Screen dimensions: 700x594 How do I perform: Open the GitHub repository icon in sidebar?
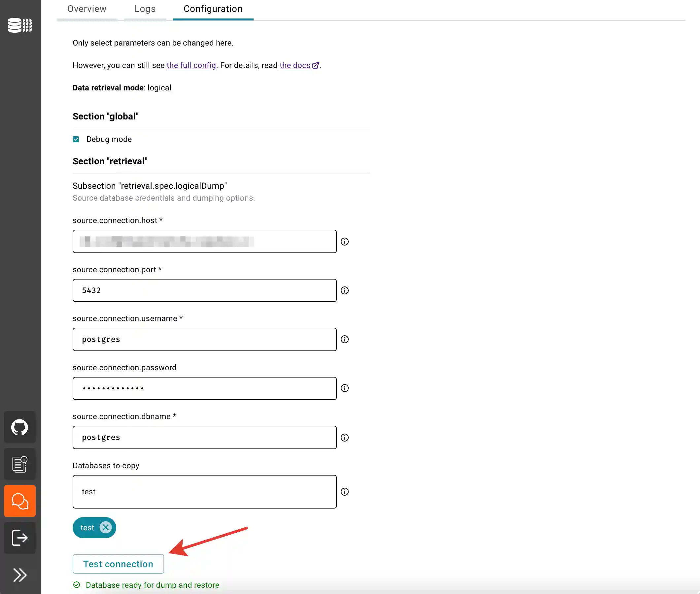click(x=19, y=427)
